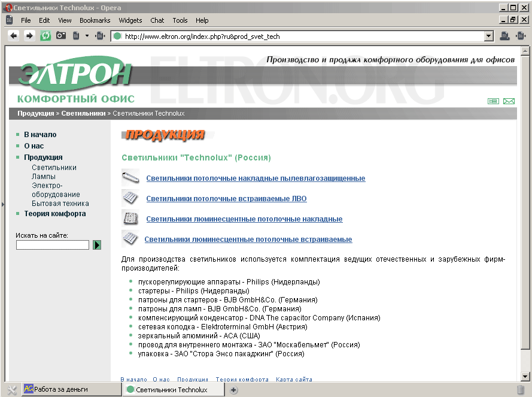The height and width of the screenshot is (397, 532).
Task: Open the closed tabs trash can icon
Action: point(521,390)
